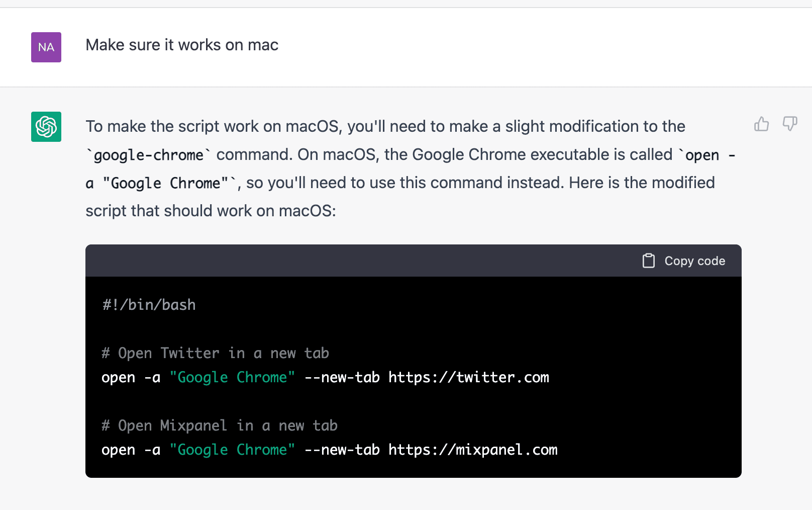Click the purple NA user avatar
The width and height of the screenshot is (812, 510).
coord(46,47)
